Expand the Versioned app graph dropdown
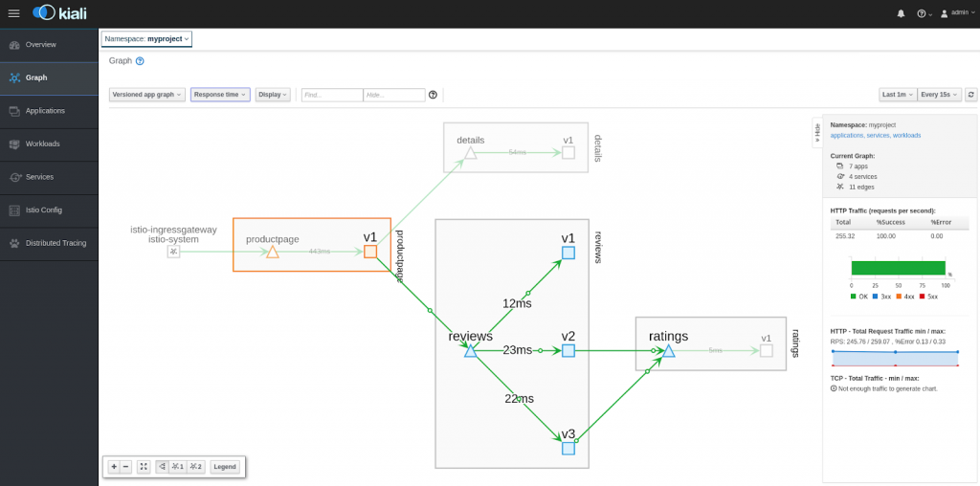The height and width of the screenshot is (486, 980). (147, 95)
